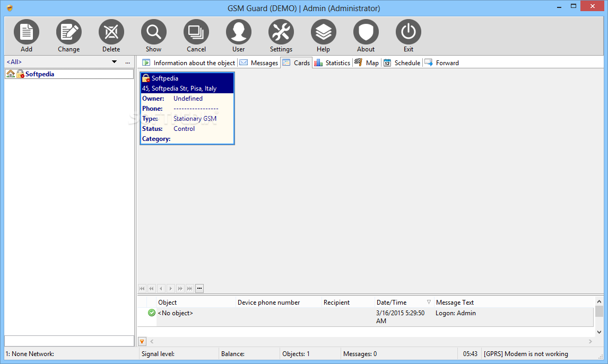Viewport: 608px width, 364px height.
Task: Click the Message Text column header
Action: 514,303
